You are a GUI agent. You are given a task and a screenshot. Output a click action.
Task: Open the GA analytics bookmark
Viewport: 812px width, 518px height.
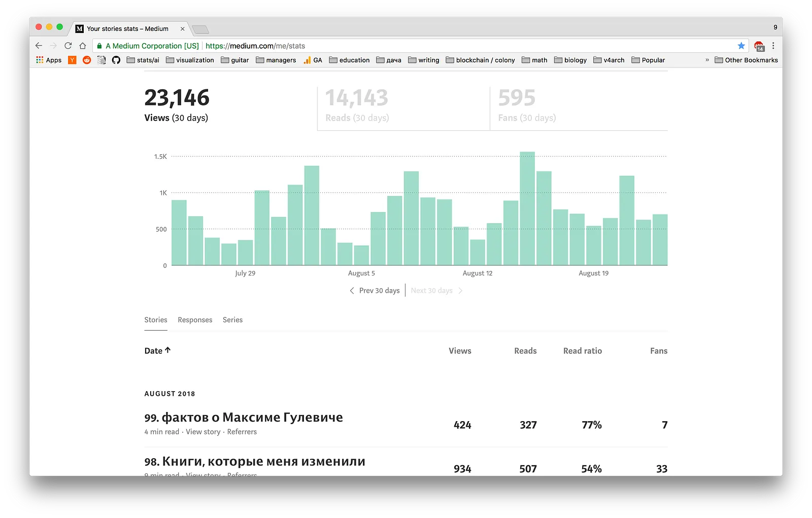[313, 60]
